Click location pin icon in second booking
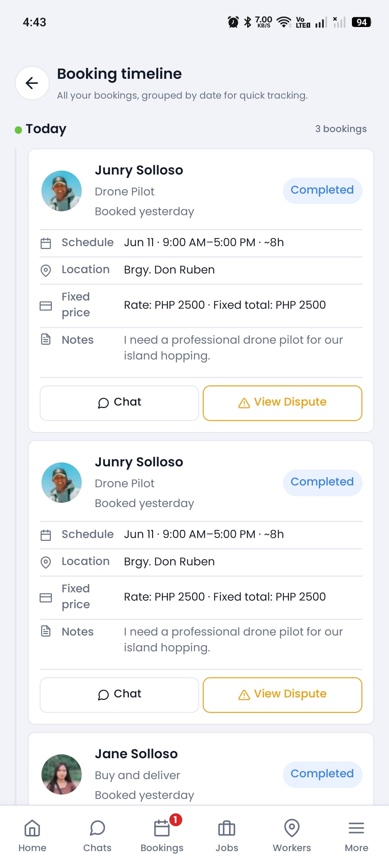The width and height of the screenshot is (389, 868). tap(46, 562)
